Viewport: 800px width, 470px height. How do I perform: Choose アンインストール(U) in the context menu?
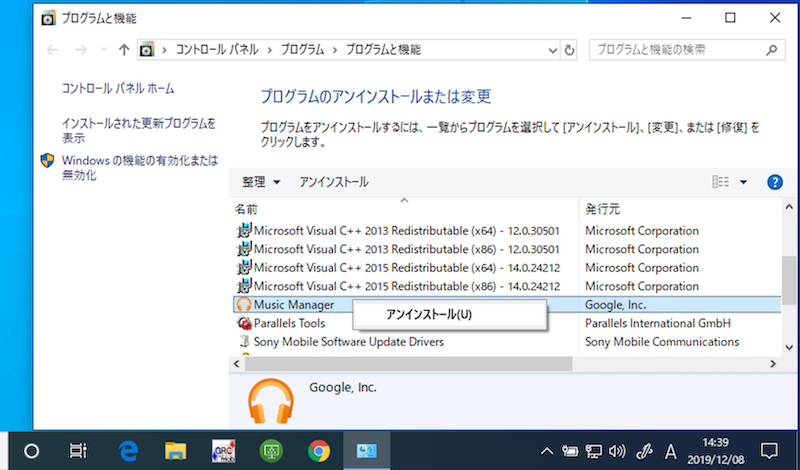(429, 314)
